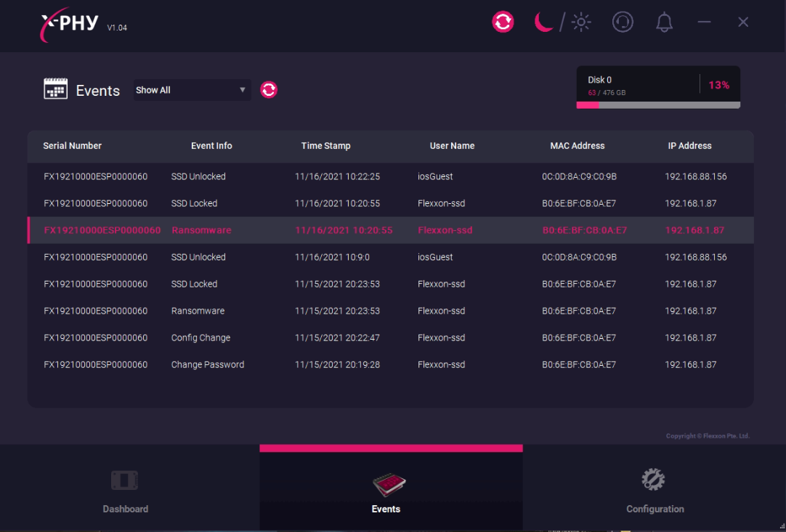
Task: Switch to light mode using the sun icon
Action: pyautogui.click(x=581, y=22)
